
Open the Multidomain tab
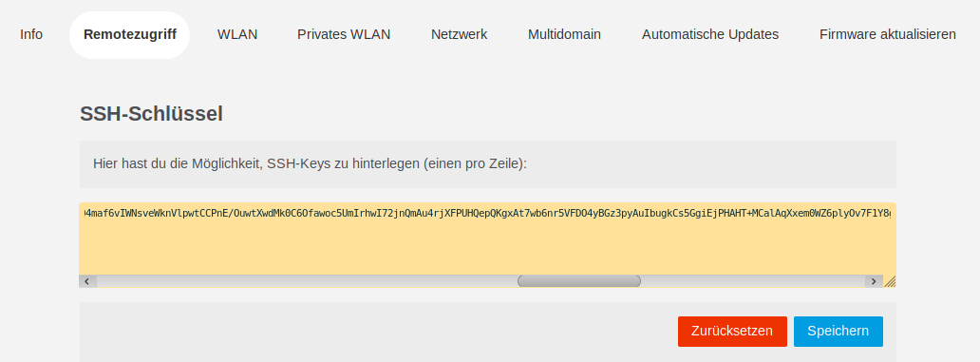click(x=564, y=34)
